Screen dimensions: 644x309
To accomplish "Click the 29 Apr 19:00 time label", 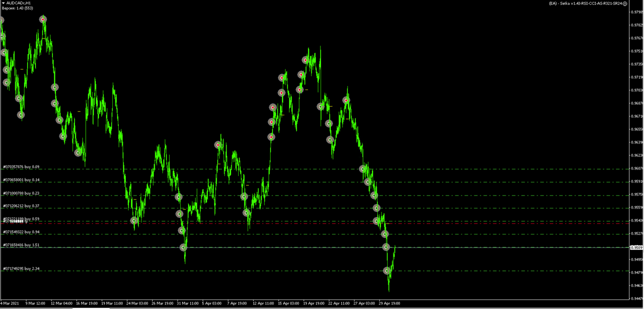I will pos(389,303).
